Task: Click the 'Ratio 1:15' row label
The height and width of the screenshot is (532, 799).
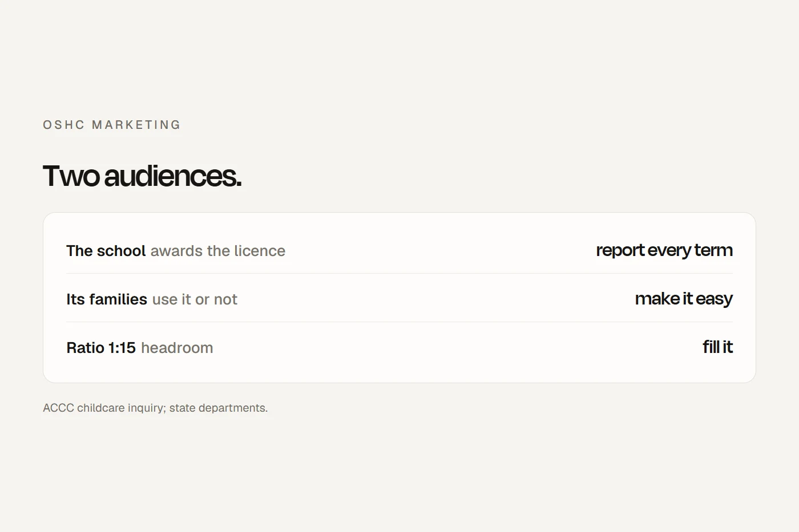Action: (101, 348)
